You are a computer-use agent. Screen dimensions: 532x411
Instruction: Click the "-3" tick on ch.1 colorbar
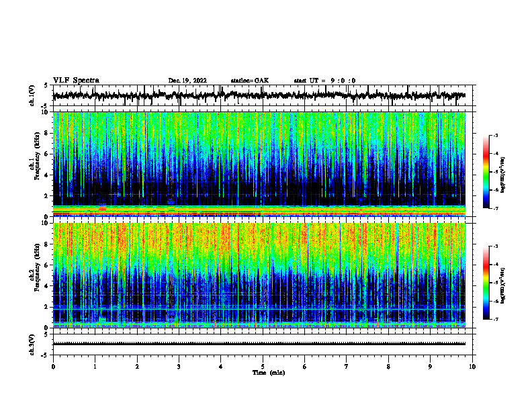point(496,135)
